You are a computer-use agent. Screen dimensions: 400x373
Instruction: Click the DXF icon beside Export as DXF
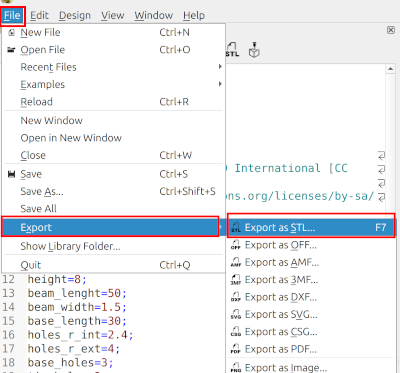tap(236, 297)
